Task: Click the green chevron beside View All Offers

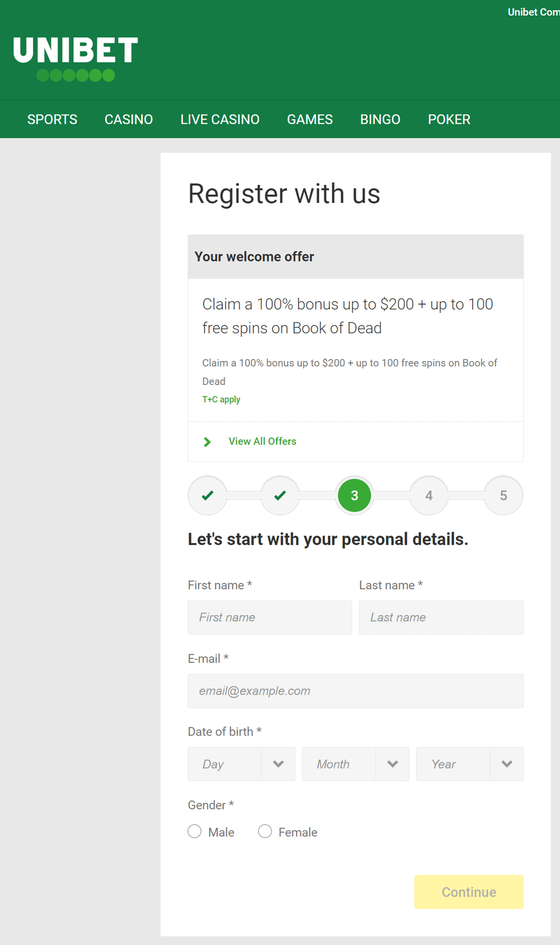Action: [x=207, y=442]
